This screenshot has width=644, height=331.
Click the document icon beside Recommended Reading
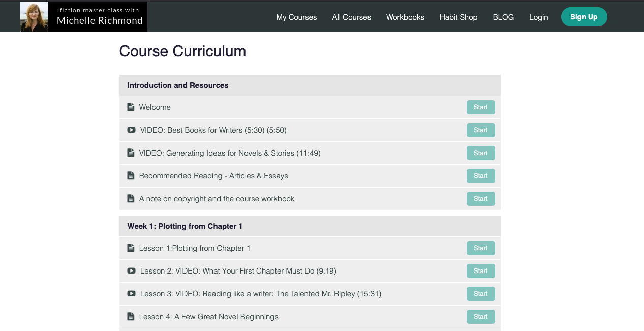[x=131, y=175]
